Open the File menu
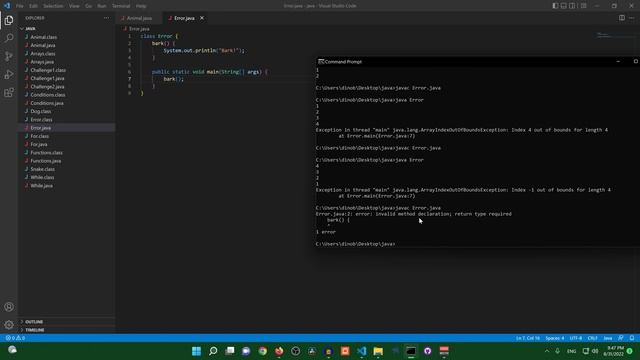This screenshot has width=640, height=360. tap(20, 6)
